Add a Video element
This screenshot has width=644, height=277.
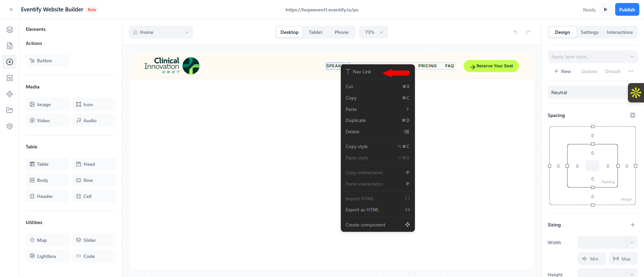pyautogui.click(x=47, y=121)
